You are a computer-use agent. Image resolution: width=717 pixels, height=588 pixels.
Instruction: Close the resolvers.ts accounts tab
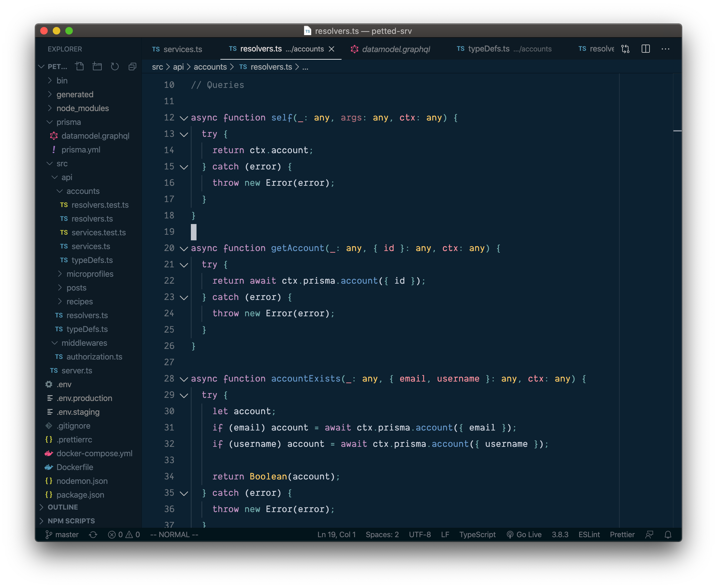pyautogui.click(x=332, y=49)
